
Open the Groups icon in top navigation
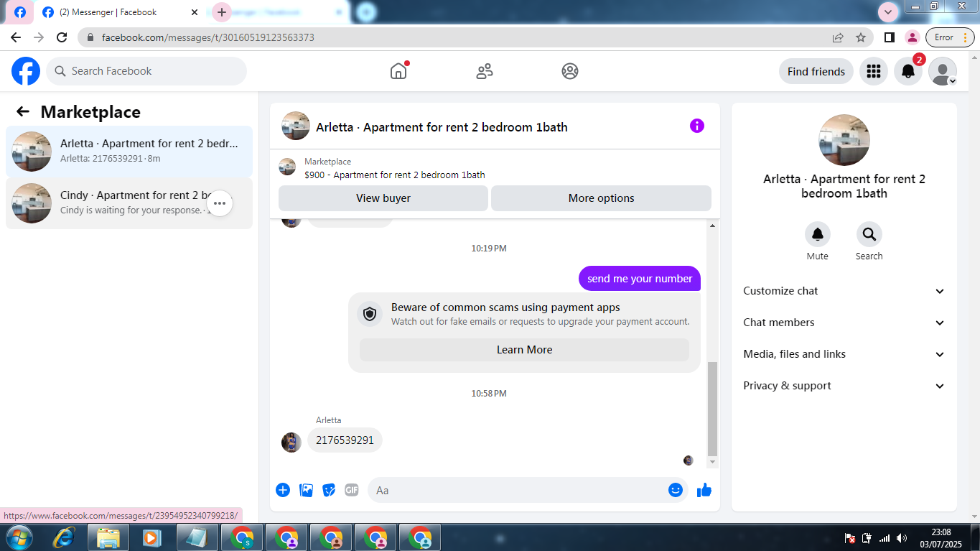pos(570,71)
